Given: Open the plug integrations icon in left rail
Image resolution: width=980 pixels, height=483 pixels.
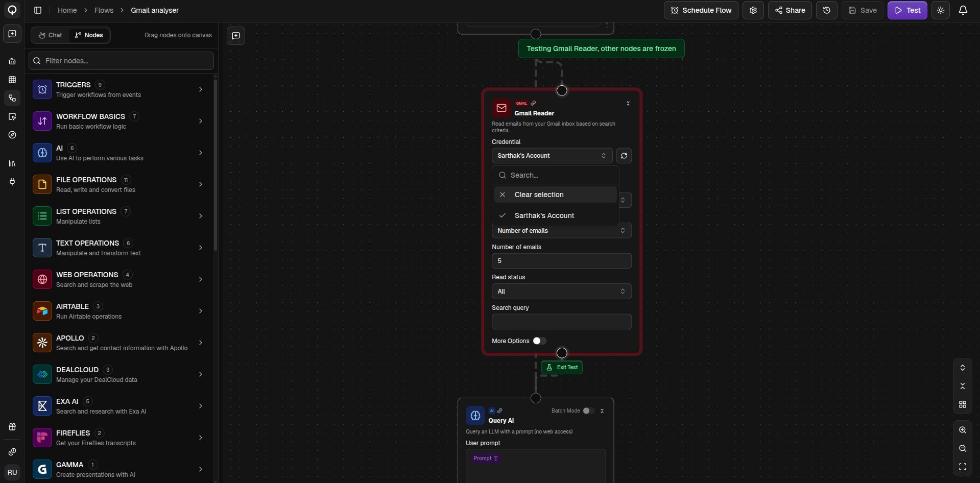Looking at the screenshot, I should point(12,182).
